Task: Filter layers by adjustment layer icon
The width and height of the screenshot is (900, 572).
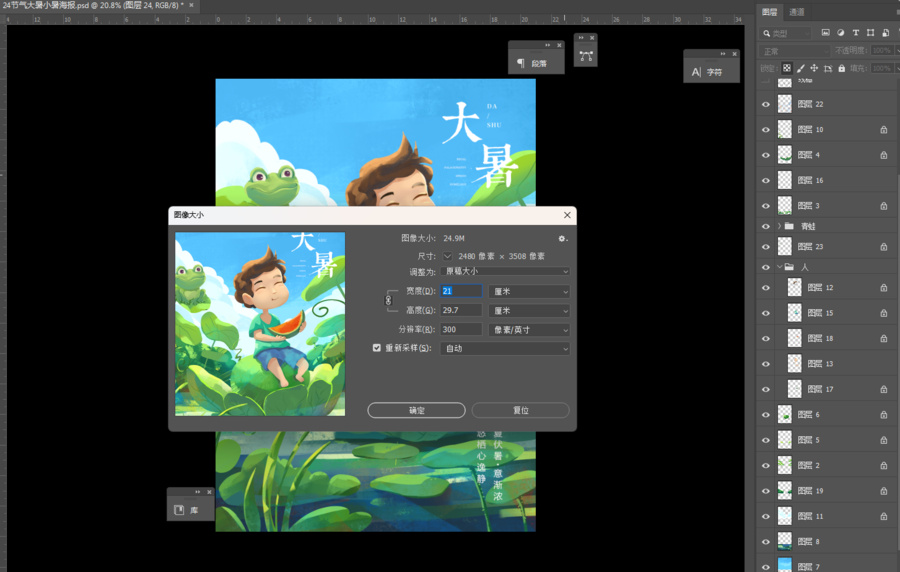Action: tap(840, 33)
